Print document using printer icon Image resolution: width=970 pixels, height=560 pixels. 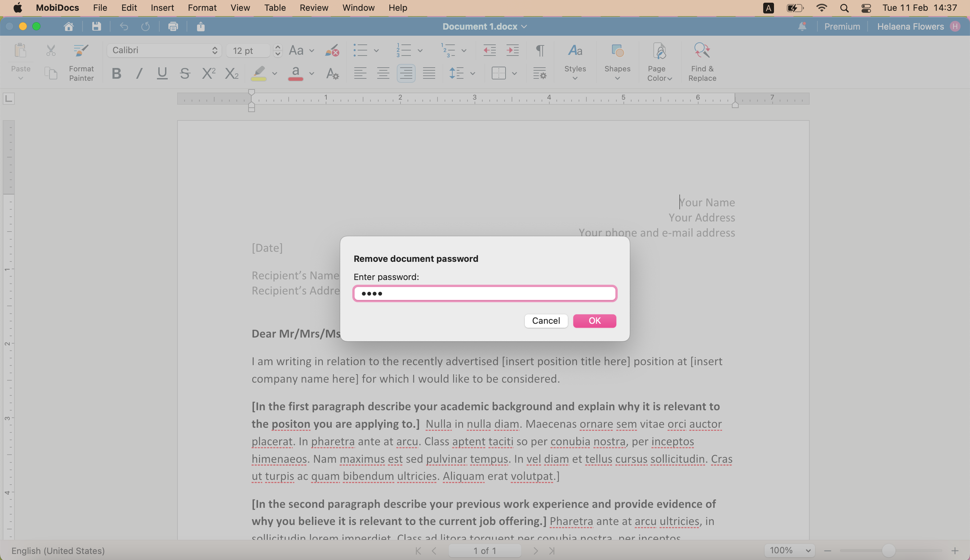173,27
